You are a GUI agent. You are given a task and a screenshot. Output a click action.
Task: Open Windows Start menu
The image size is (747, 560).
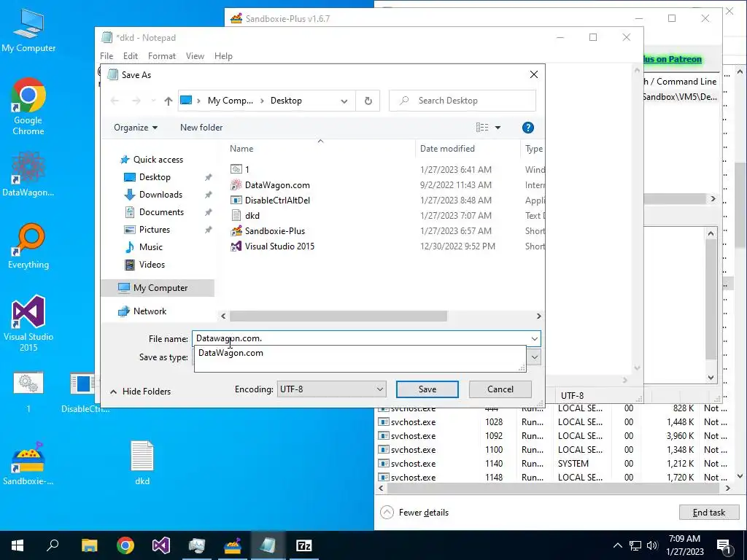18,545
